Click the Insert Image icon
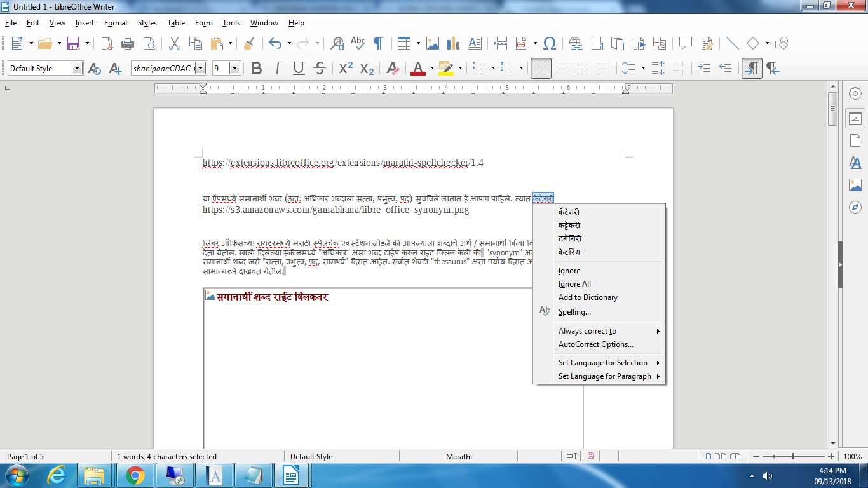This screenshot has height=488, width=868. [433, 43]
